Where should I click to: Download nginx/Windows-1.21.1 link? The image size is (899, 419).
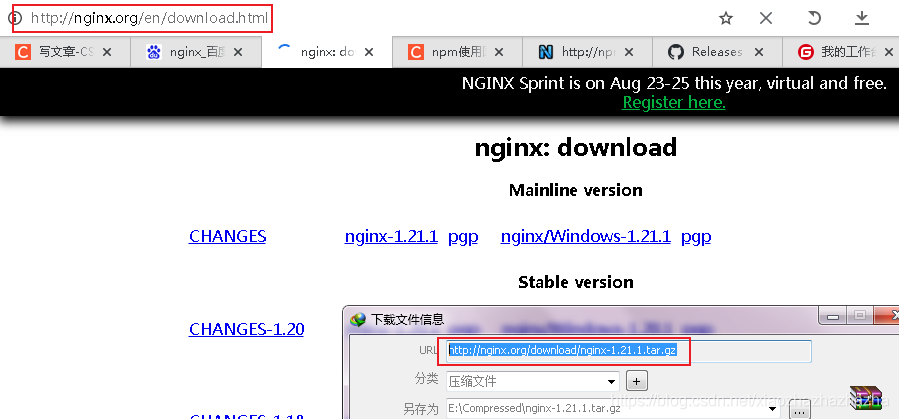tap(585, 236)
